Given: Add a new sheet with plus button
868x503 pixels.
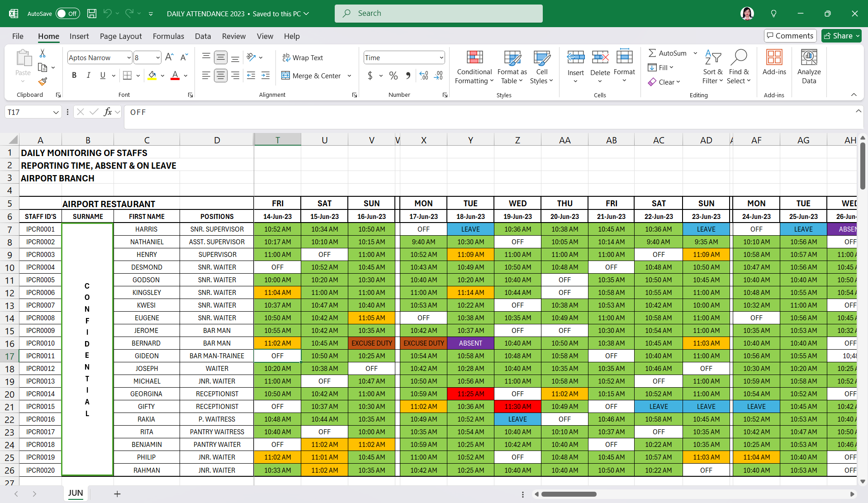Looking at the screenshot, I should coord(117,494).
